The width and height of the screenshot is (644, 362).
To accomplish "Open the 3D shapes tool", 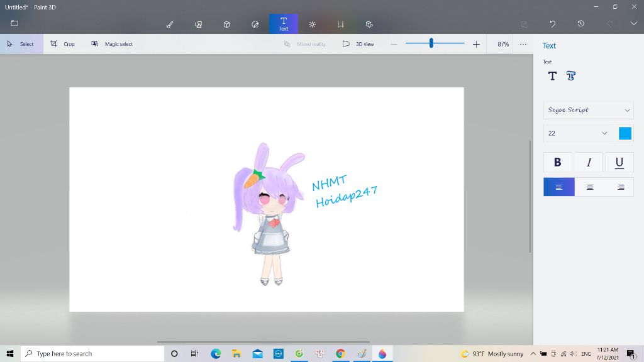I will point(226,25).
